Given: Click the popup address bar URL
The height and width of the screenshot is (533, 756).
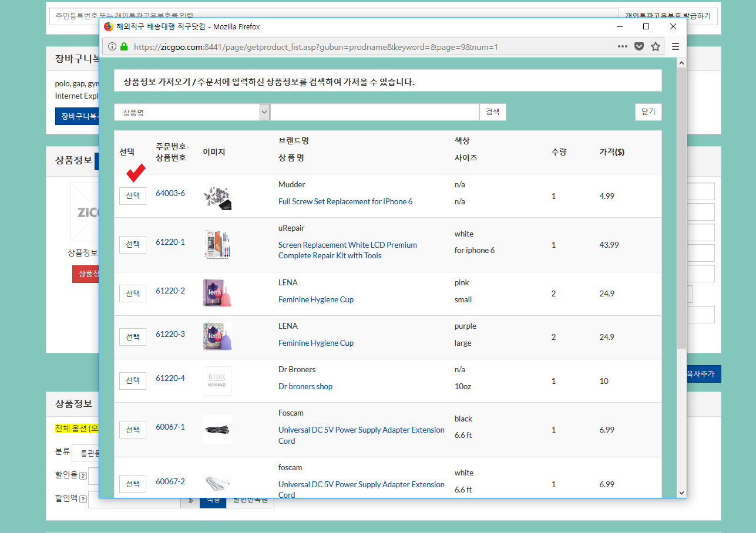Looking at the screenshot, I should pyautogui.click(x=316, y=47).
